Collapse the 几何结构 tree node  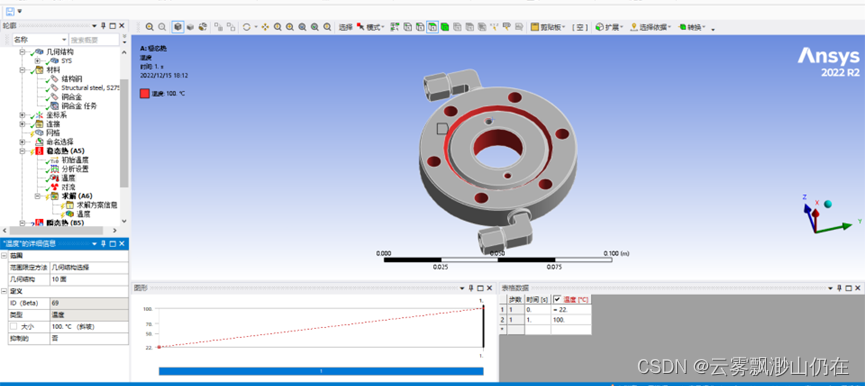pos(23,52)
